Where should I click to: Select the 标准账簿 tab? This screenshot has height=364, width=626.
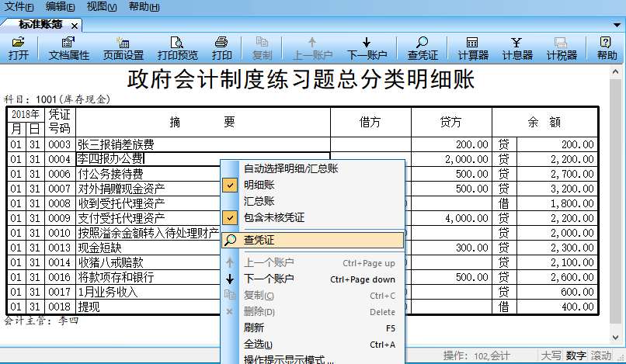click(40, 25)
